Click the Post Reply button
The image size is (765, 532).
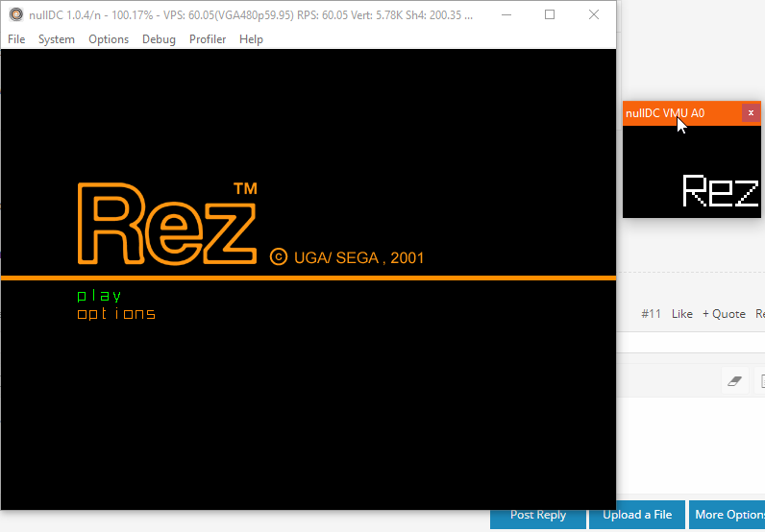(x=538, y=515)
